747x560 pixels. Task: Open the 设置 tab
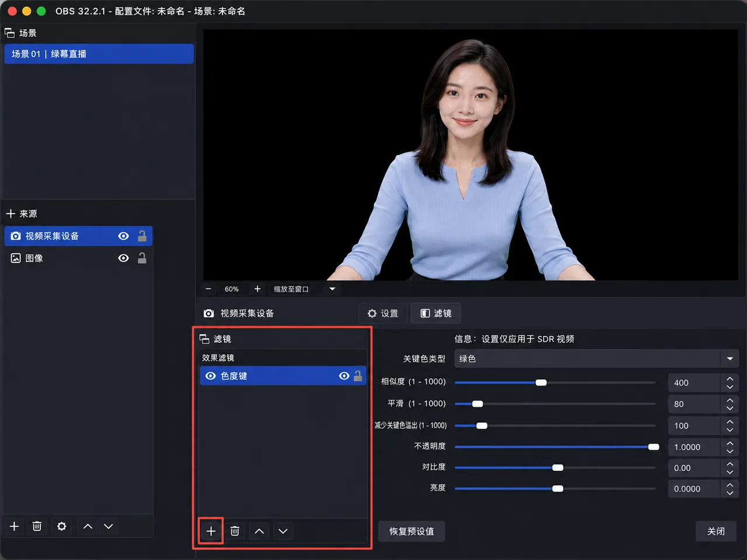tap(383, 313)
